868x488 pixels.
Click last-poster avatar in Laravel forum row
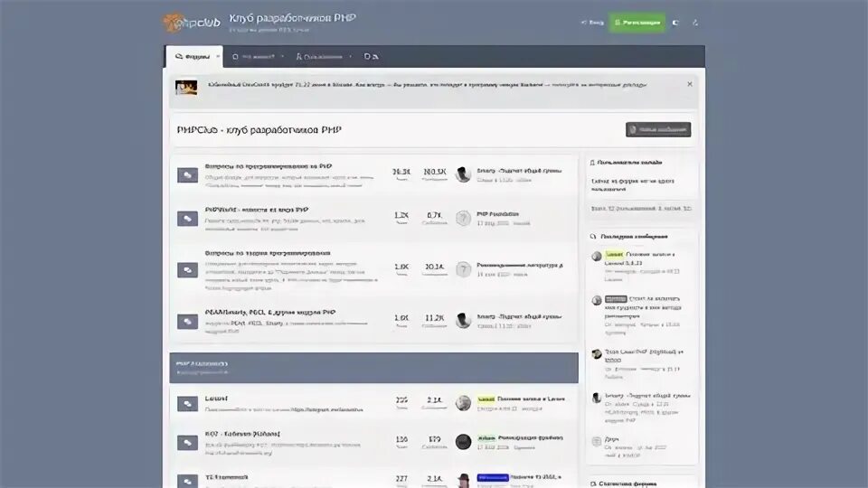point(463,403)
